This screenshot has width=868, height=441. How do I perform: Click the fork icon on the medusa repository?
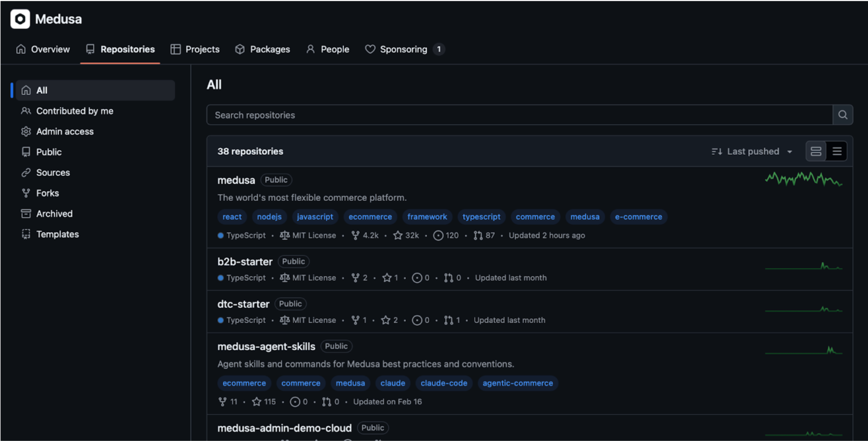click(x=355, y=235)
